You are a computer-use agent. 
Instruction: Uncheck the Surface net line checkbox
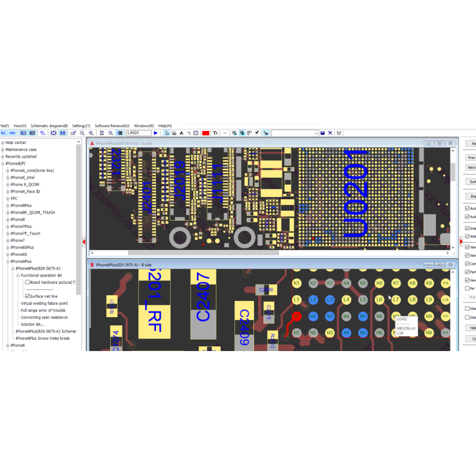[27, 296]
